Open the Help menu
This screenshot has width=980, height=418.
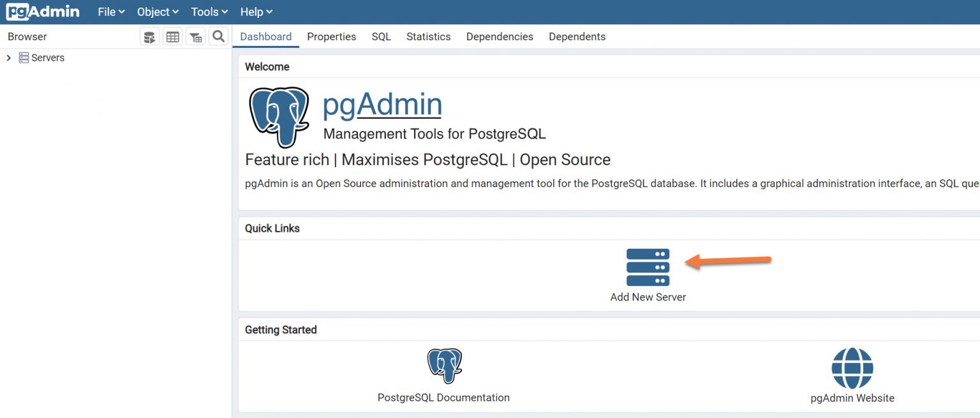[x=255, y=11]
